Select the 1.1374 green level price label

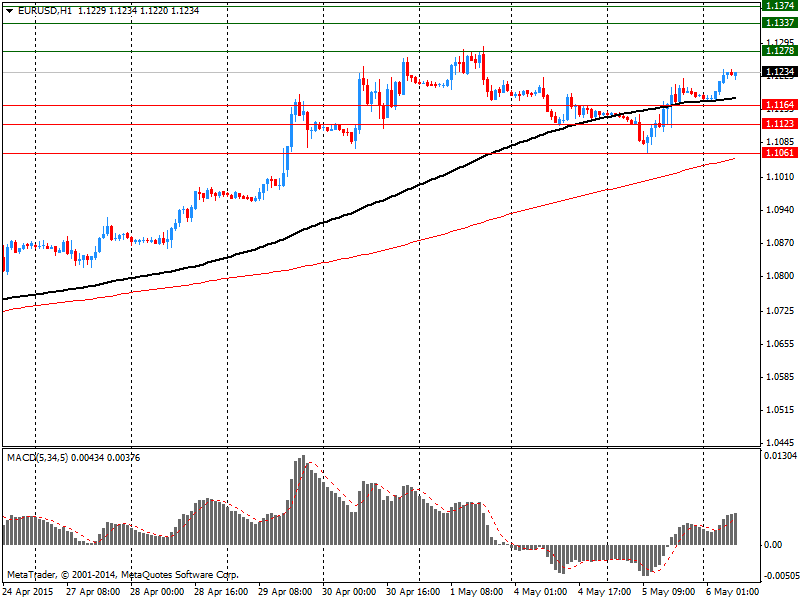coord(780,6)
